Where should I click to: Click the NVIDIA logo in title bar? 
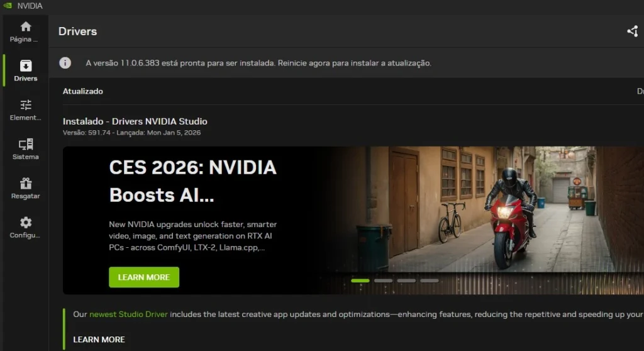[x=8, y=6]
